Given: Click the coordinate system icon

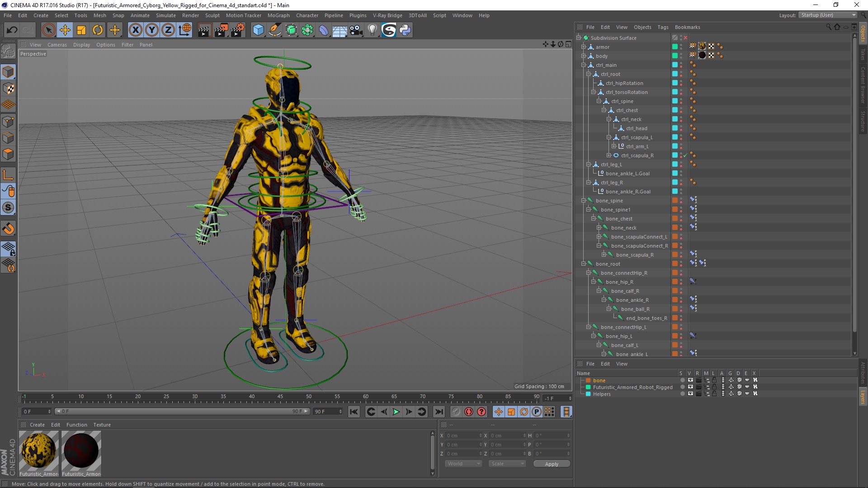Looking at the screenshot, I should pos(184,30).
